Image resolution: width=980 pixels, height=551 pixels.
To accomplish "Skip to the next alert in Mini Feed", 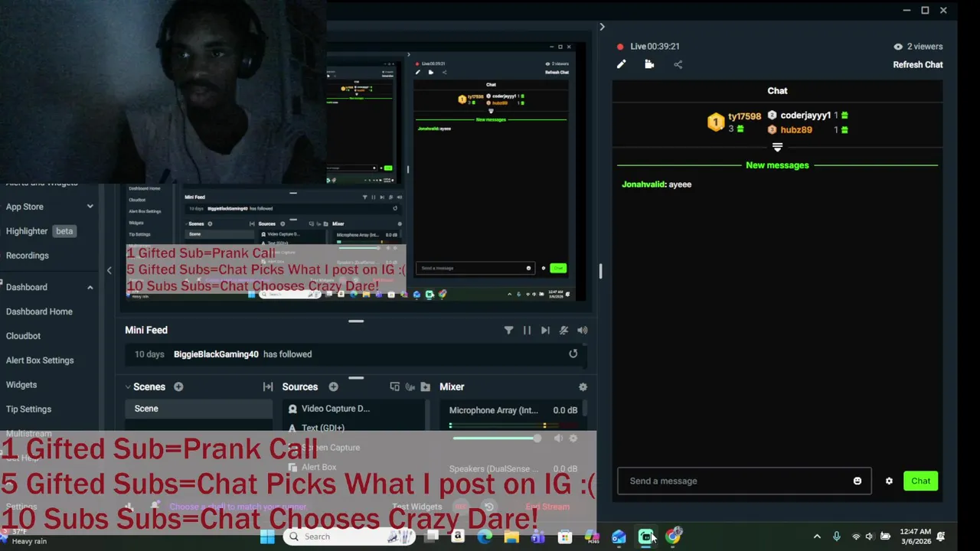I will tap(545, 330).
